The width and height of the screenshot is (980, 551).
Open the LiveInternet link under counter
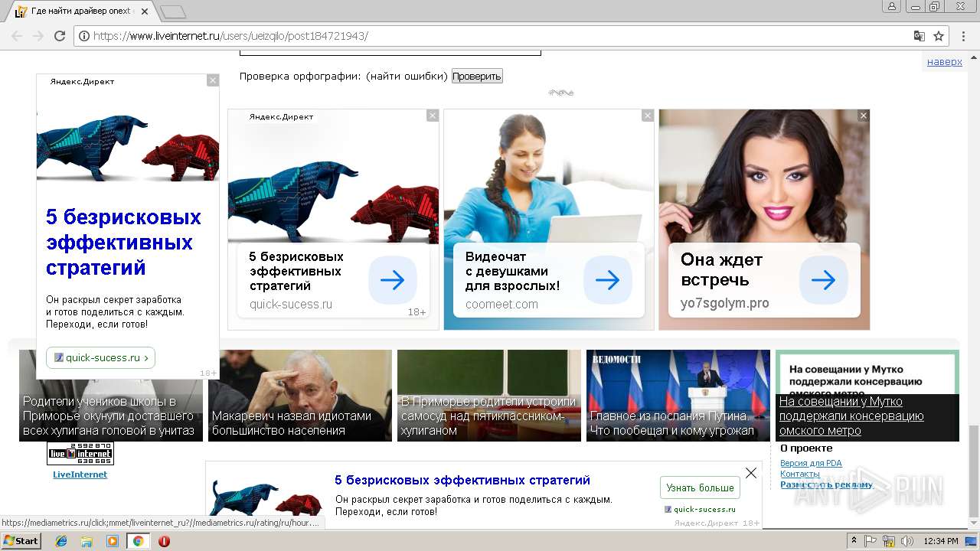80,474
